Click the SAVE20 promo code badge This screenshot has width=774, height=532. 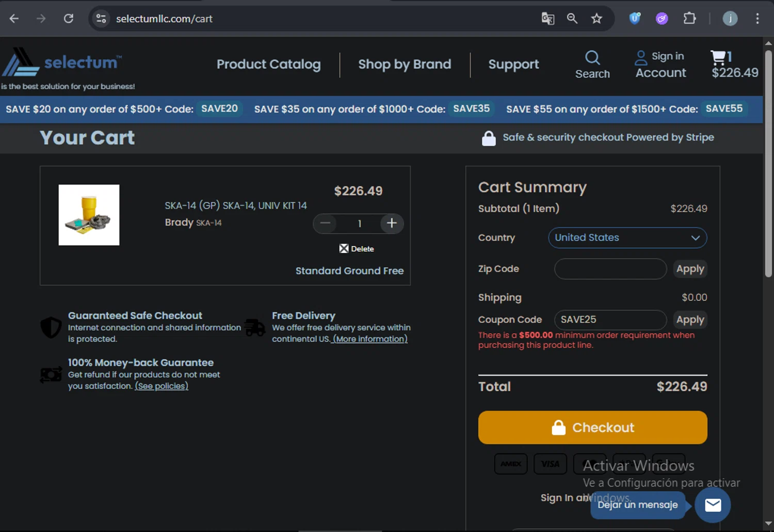click(219, 109)
